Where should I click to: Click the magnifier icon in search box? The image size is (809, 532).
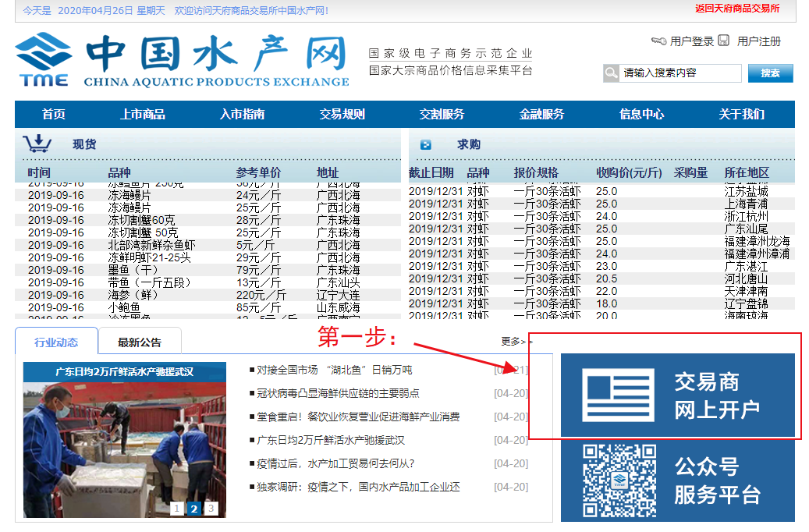tap(612, 73)
